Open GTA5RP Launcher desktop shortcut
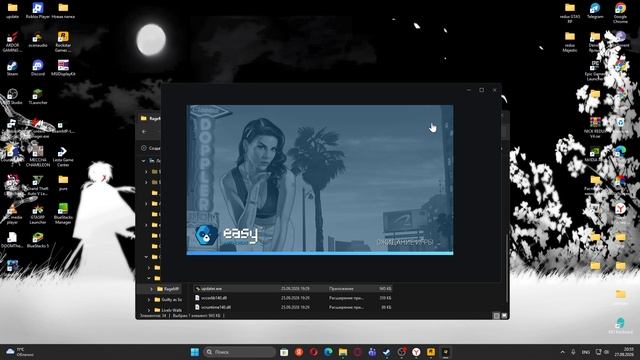The height and width of the screenshot is (360, 640). click(x=38, y=214)
